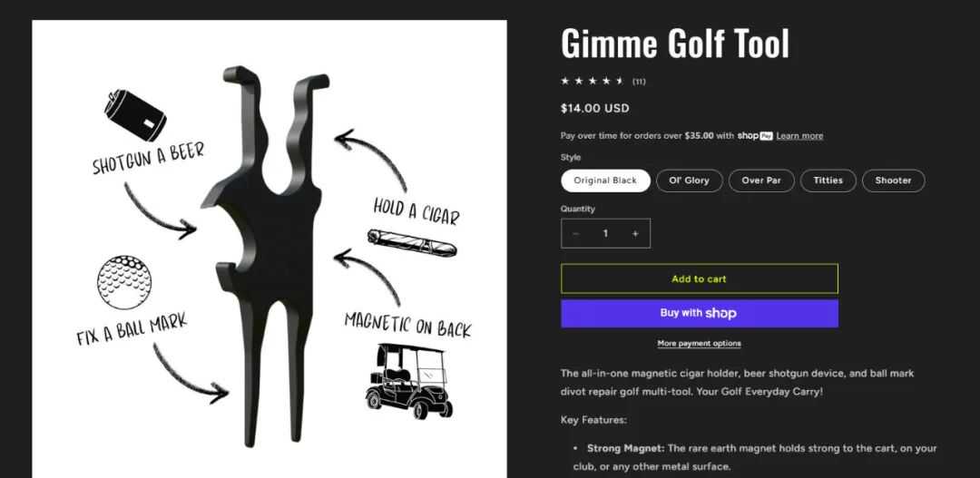Screen dimensions: 980x478
Task: Add the golf tool to cart
Action: (x=700, y=278)
